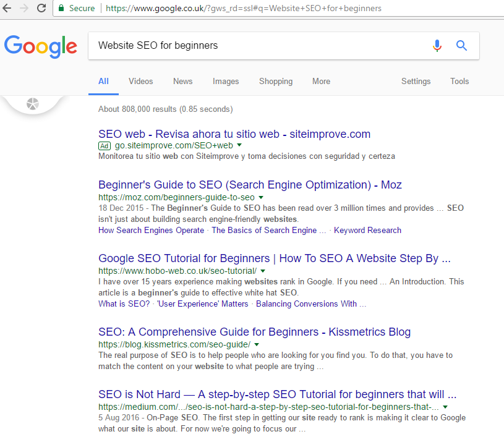The width and height of the screenshot is (504, 442).
Task: Open dropdown arrow beside blog.kissmetrics.com URL
Action: pyautogui.click(x=257, y=344)
